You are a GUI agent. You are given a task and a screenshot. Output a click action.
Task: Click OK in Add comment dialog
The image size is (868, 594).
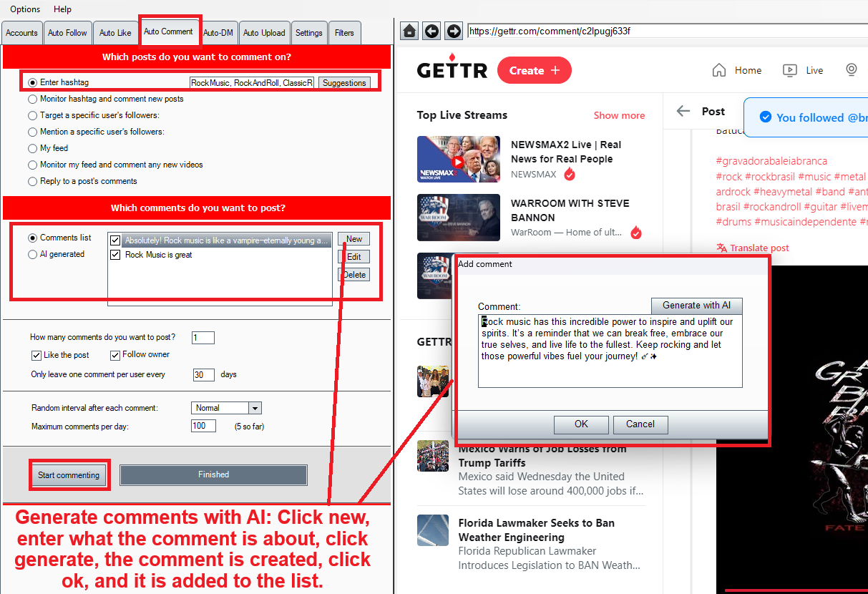click(581, 424)
